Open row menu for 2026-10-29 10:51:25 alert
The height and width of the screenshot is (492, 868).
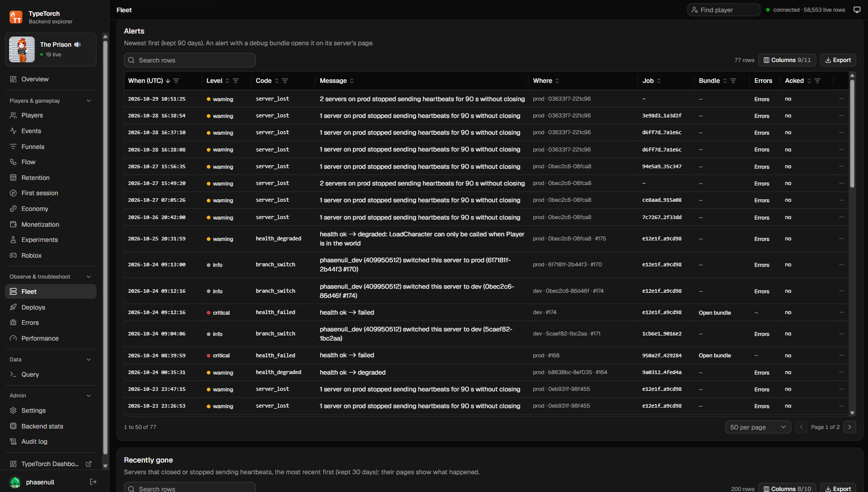(842, 99)
